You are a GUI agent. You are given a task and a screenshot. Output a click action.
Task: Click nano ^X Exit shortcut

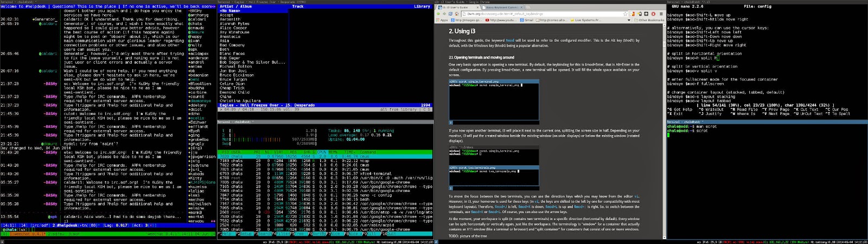coord(675,114)
